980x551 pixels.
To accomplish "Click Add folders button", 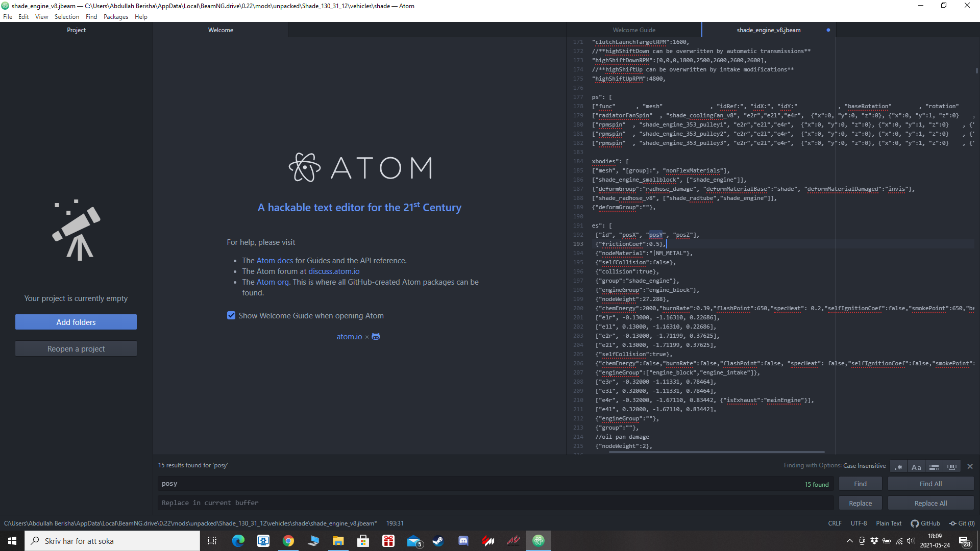I will [x=76, y=322].
